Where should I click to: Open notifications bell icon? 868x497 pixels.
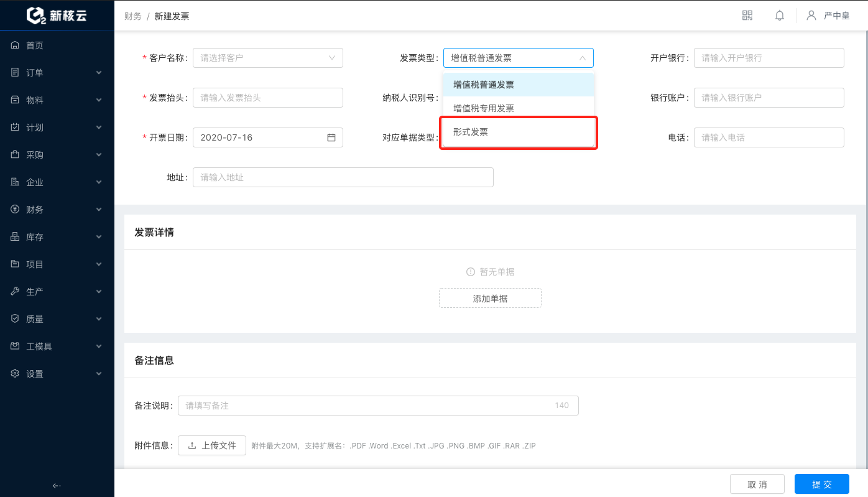point(780,16)
